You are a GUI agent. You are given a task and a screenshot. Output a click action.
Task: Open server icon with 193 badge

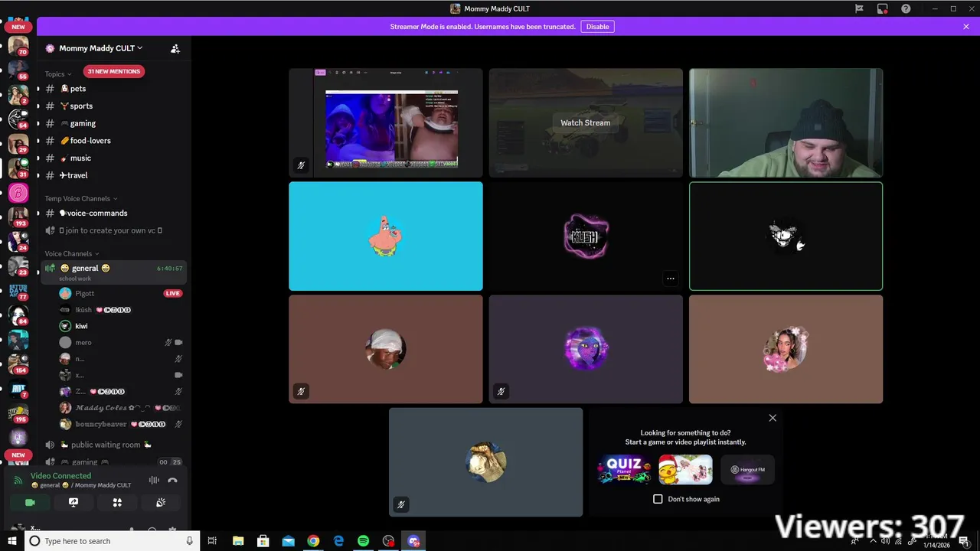click(x=18, y=217)
